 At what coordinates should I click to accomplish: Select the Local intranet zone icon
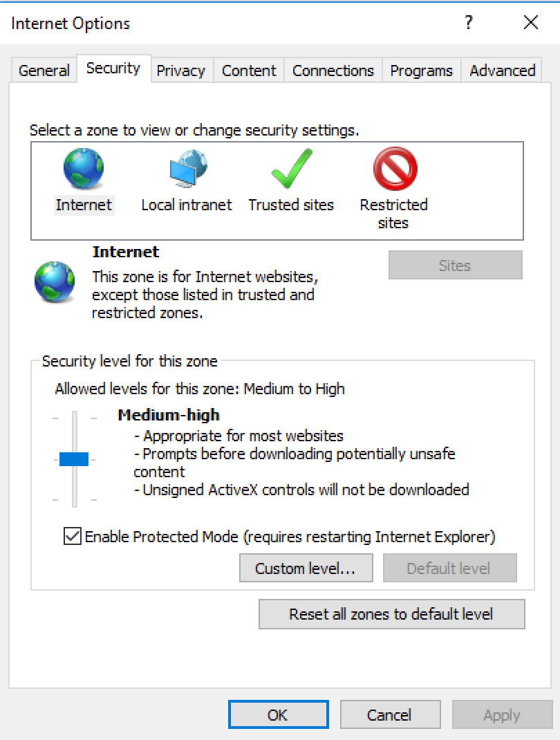pos(187,169)
